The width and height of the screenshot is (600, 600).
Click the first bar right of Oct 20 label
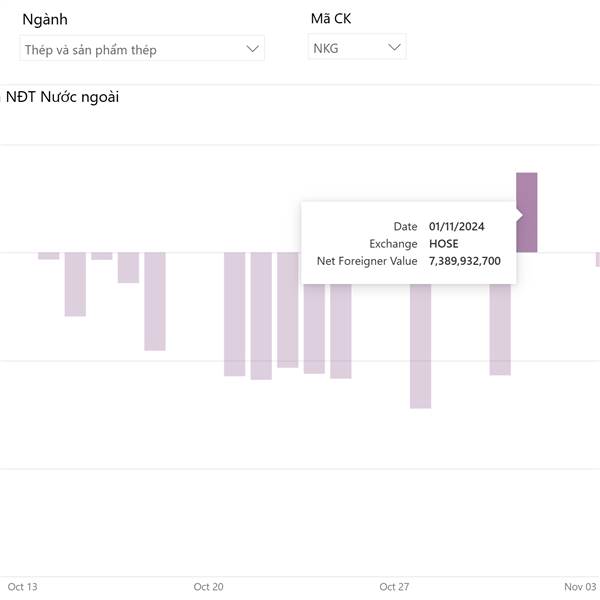point(235,313)
